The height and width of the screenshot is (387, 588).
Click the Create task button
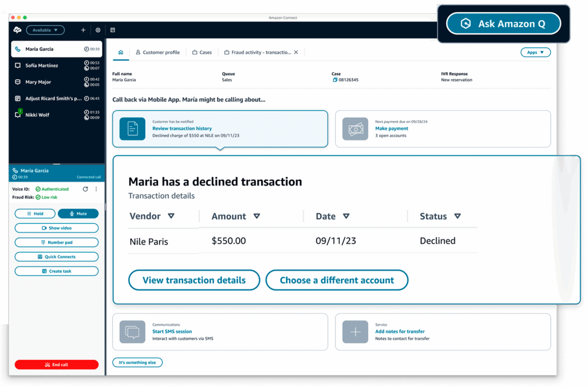pos(57,271)
